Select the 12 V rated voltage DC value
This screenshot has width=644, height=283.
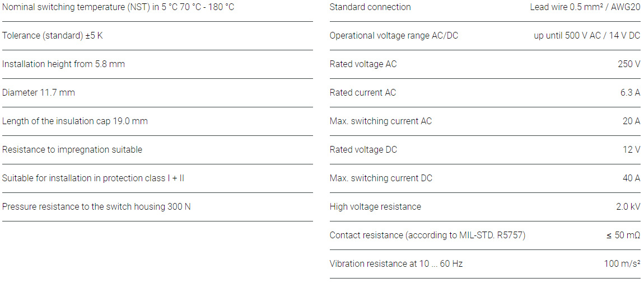(x=631, y=150)
